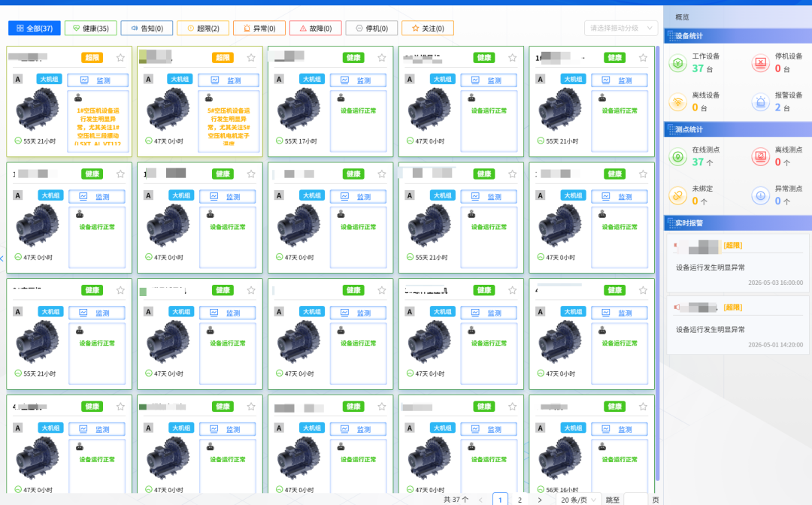This screenshot has width=812, height=505.
Task: Click the 报警设备 alarm icon
Action: click(x=760, y=102)
